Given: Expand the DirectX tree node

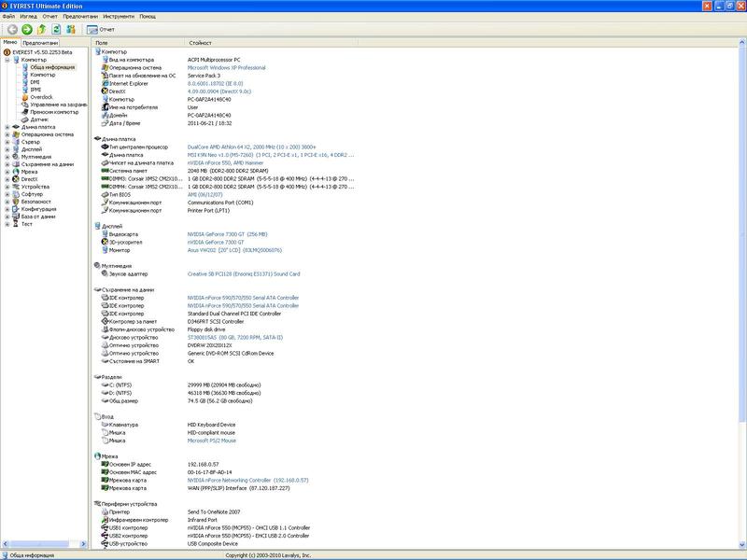Looking at the screenshot, I should [x=7, y=179].
